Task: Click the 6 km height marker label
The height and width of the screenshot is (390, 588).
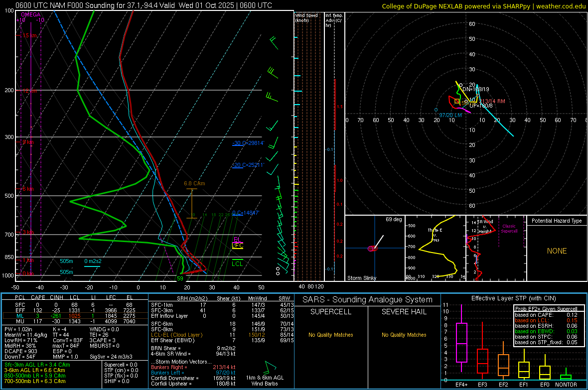Action: click(28, 189)
